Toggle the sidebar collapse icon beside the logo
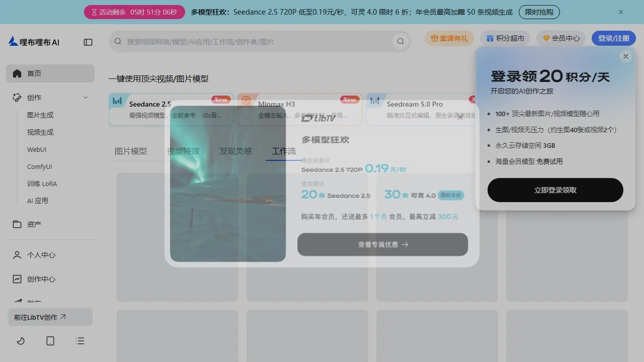 point(88,42)
